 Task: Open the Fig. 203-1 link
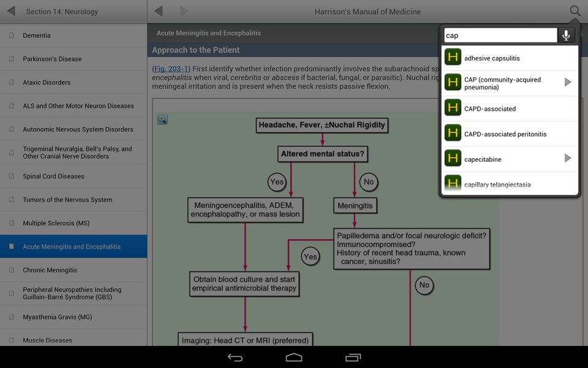click(171, 69)
